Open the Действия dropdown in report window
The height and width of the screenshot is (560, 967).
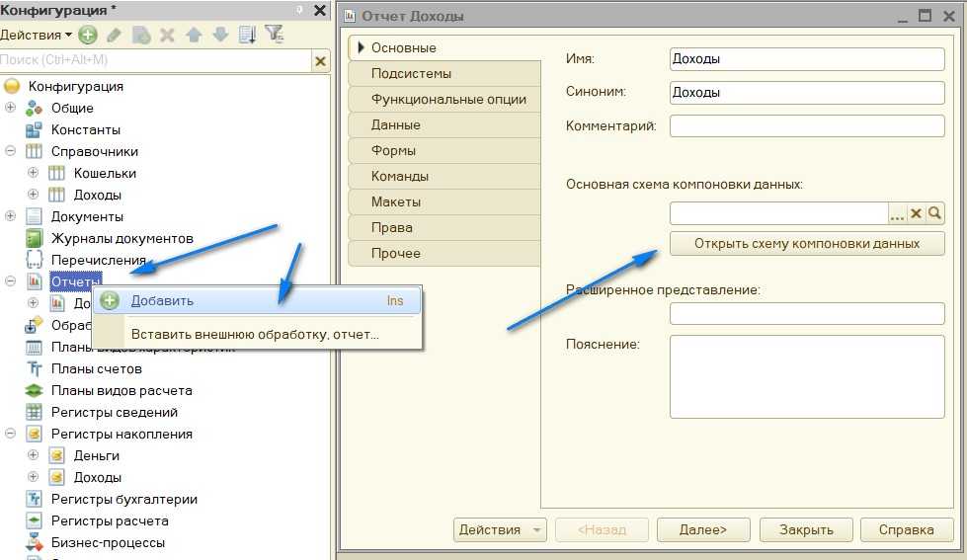click(500, 529)
